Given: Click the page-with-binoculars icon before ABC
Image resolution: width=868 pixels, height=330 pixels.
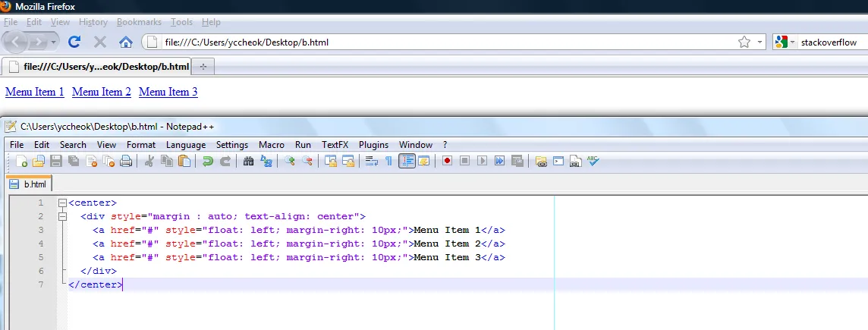Looking at the screenshot, I should coord(576,161).
